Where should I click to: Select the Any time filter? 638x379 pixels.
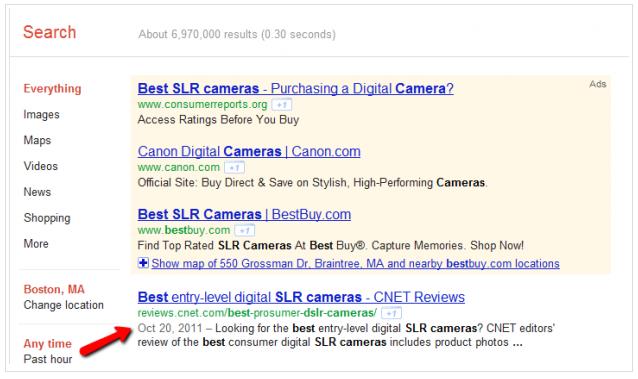[x=47, y=344]
